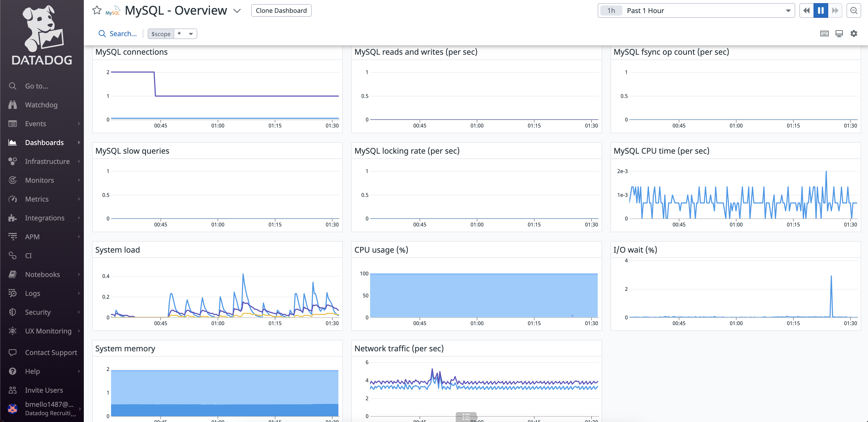
Task: Click the Security shield icon
Action: [13, 312]
